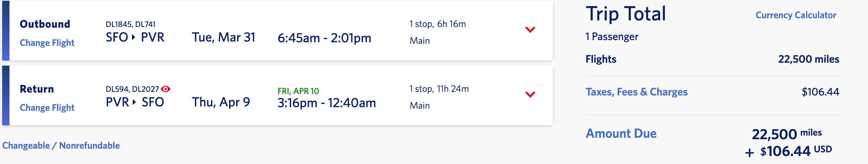
Task: Click the Changeable / Nonrefundable link
Action: (x=61, y=146)
